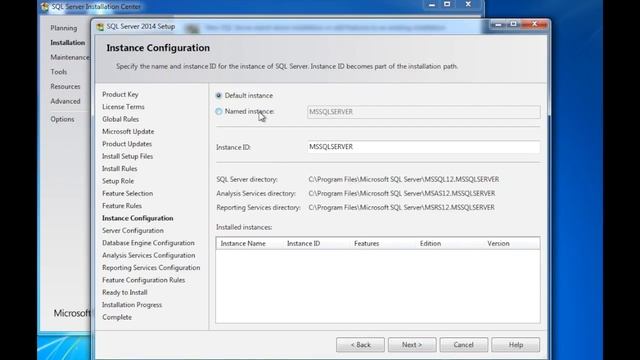The image size is (640, 360).
Task: Minimize the SQL Server Installation Center window
Action: tap(432, 4)
